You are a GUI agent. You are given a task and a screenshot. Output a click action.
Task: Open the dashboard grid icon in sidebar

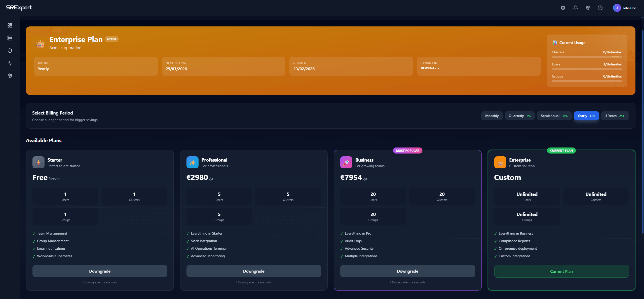[10, 25]
